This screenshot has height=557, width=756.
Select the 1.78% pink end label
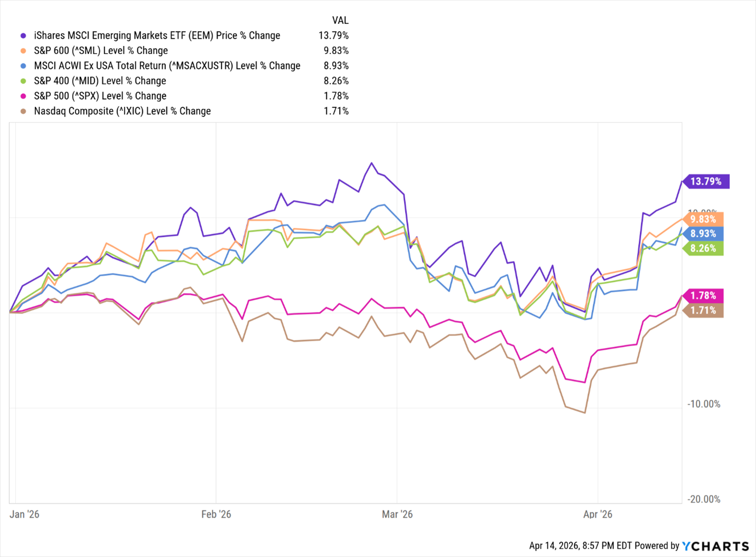pos(703,295)
